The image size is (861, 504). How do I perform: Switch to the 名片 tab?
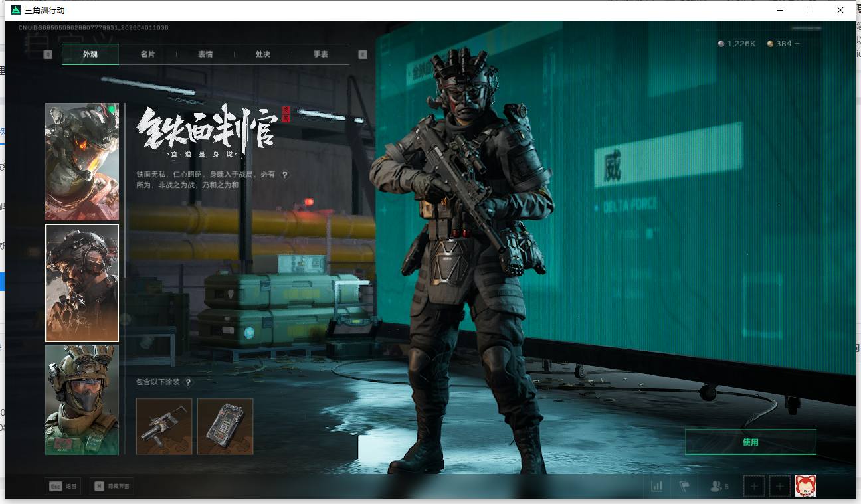[147, 54]
